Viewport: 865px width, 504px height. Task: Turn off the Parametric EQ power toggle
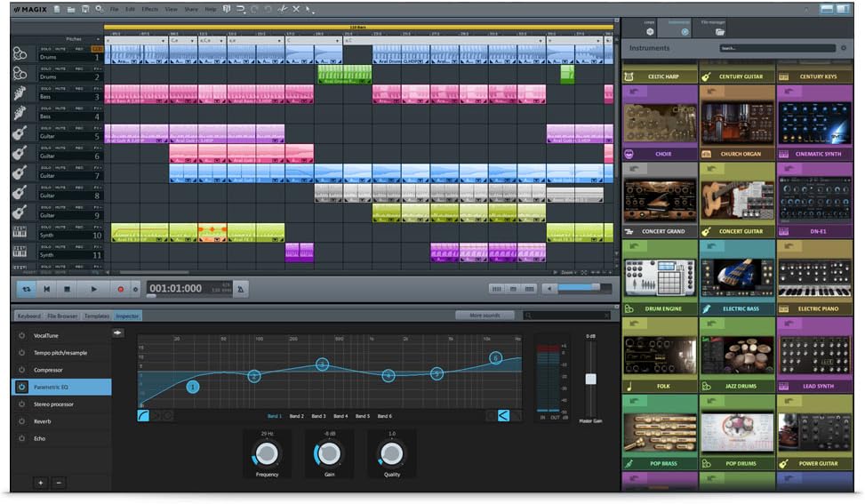[21, 387]
